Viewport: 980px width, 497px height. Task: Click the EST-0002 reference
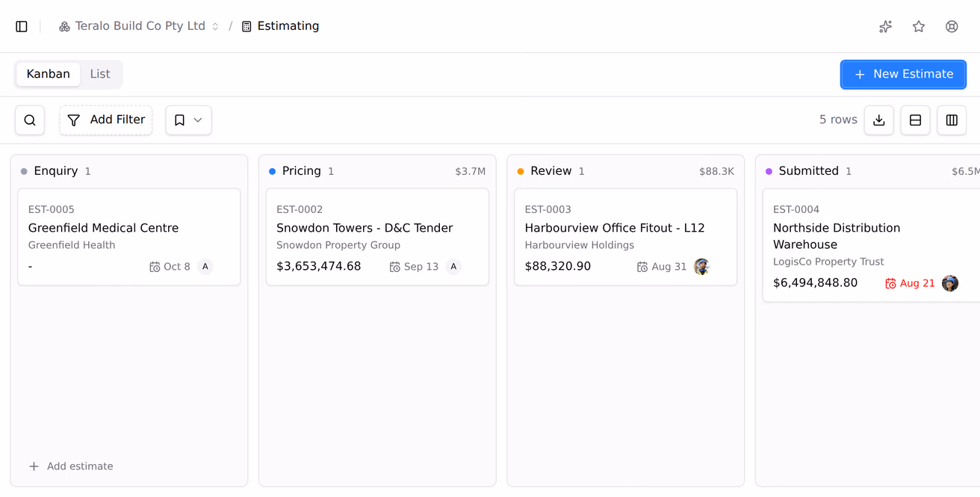point(300,210)
